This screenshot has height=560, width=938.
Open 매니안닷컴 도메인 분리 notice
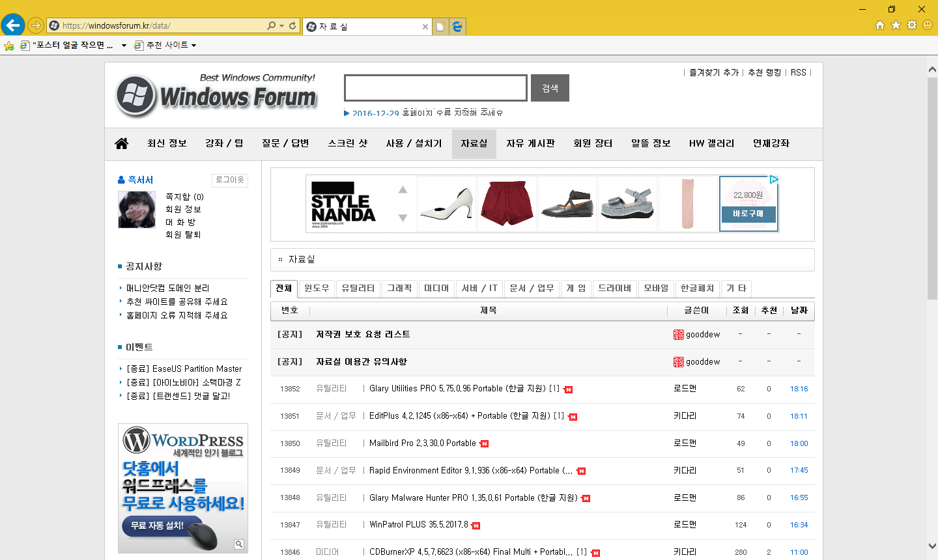(168, 288)
